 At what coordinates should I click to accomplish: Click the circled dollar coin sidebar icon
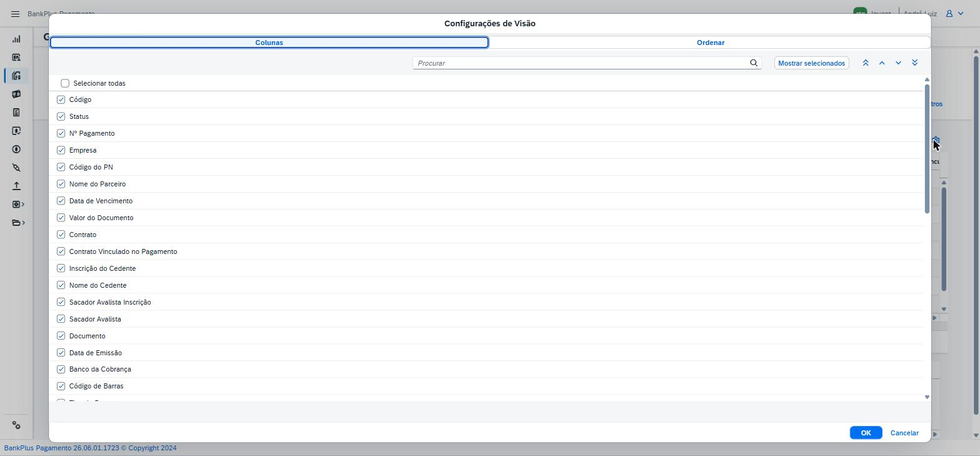click(16, 149)
